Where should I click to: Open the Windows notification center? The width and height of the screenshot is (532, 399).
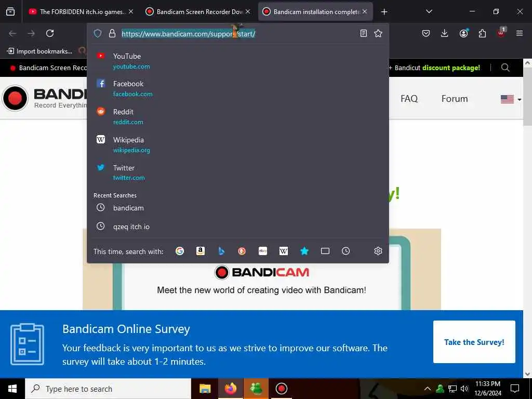(x=515, y=389)
